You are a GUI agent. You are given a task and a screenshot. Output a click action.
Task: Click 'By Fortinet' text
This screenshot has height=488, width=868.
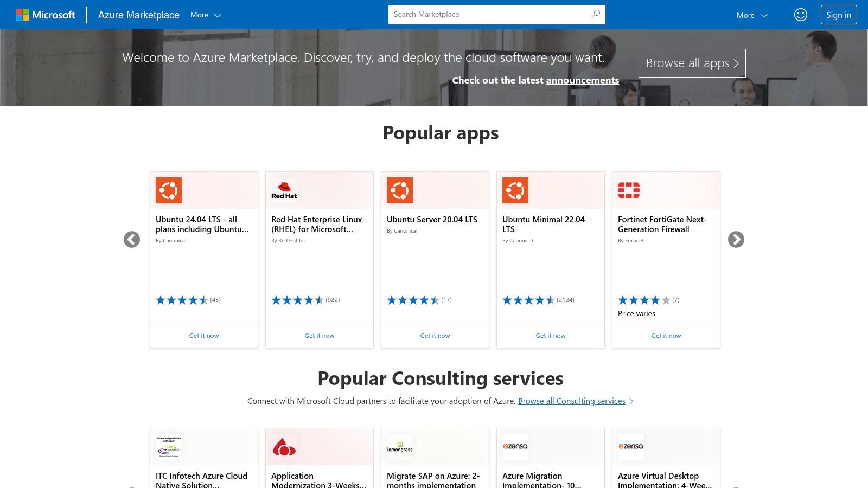click(631, 241)
